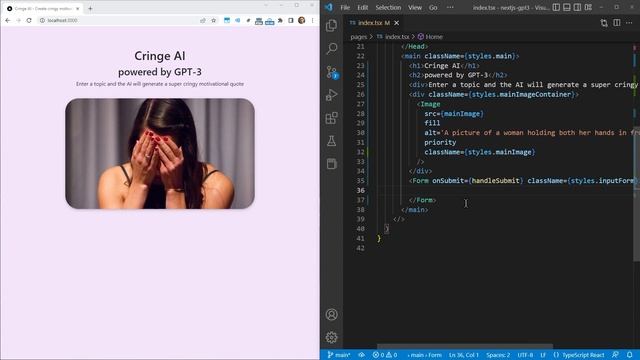The width and height of the screenshot is (640, 360).
Task: Click the Open Changes icon in editor toolbar
Action: [604, 23]
